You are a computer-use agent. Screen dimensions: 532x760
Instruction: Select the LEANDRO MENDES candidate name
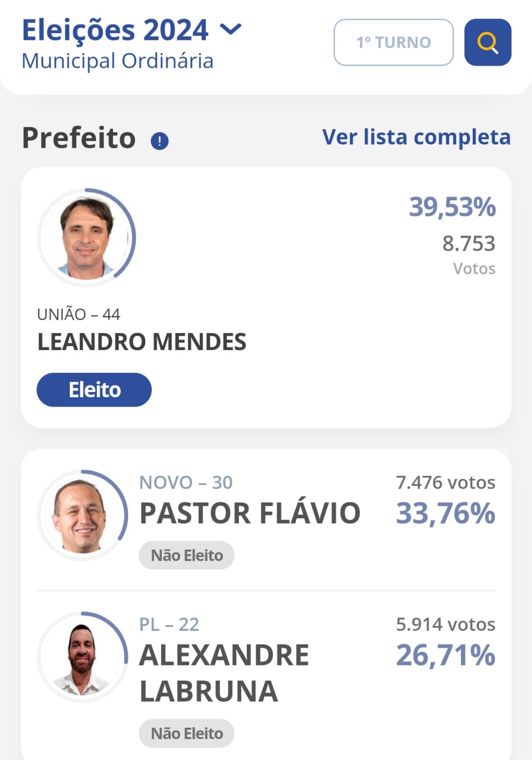(142, 342)
